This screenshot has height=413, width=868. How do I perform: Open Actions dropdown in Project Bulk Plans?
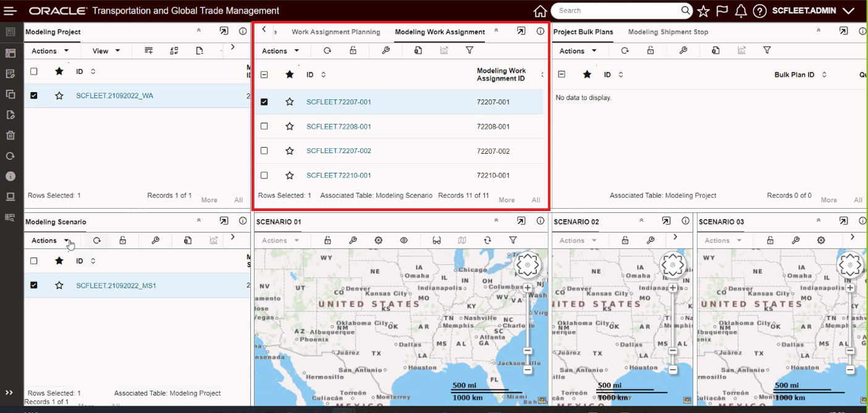tap(578, 51)
